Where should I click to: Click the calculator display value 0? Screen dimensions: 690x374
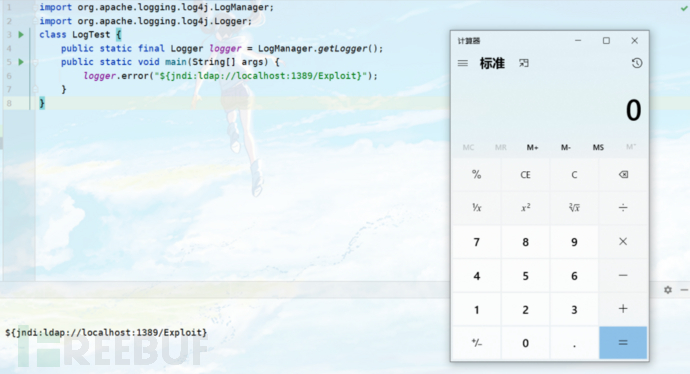633,110
